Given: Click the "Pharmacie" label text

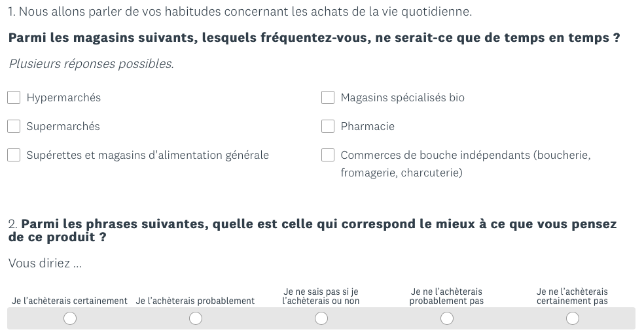Looking at the screenshot, I should 367,126.
